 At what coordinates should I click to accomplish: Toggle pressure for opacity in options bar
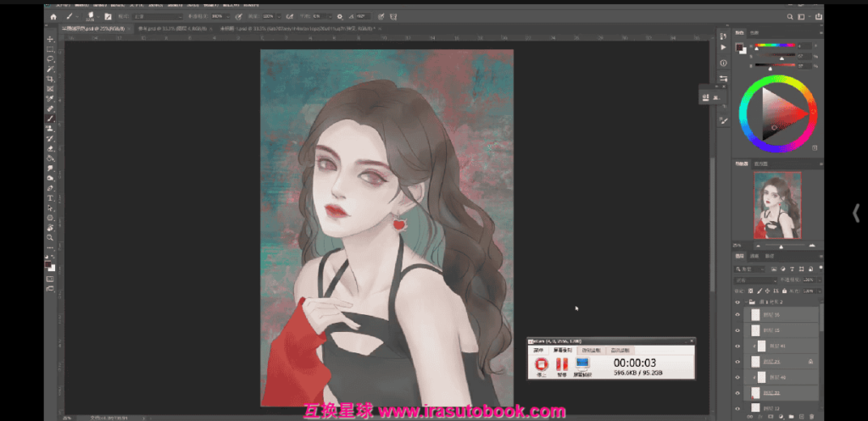click(238, 17)
